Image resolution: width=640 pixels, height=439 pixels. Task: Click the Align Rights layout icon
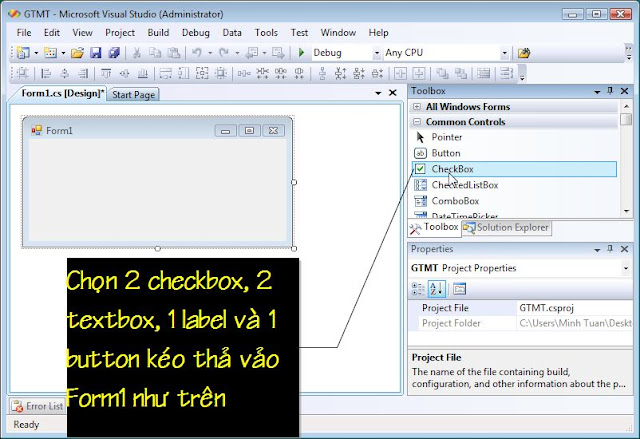(x=83, y=73)
